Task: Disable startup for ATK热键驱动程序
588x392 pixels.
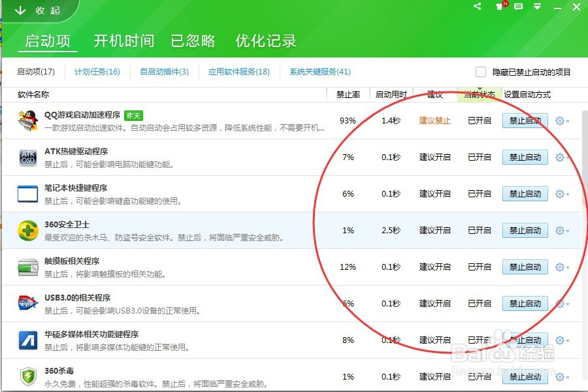Action: pyautogui.click(x=525, y=157)
